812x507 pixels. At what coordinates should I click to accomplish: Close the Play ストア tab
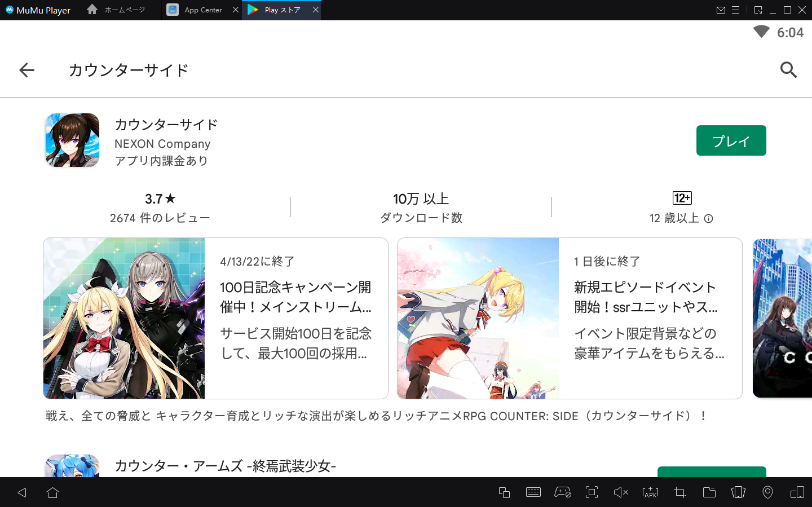click(x=316, y=10)
